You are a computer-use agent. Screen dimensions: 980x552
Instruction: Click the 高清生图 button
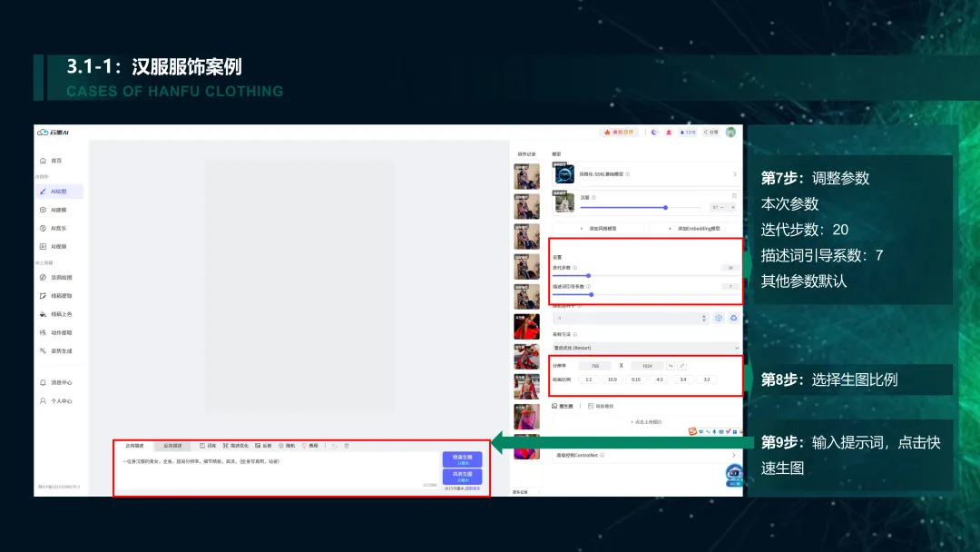(x=463, y=477)
